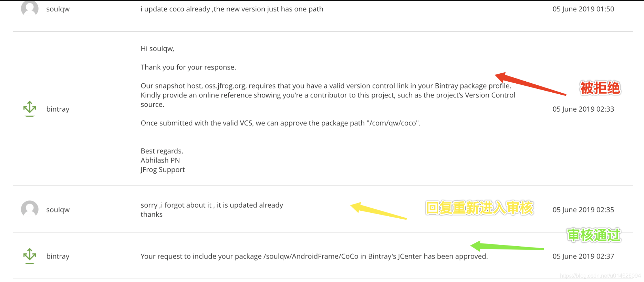Click the green arrow annotation

tap(507, 246)
